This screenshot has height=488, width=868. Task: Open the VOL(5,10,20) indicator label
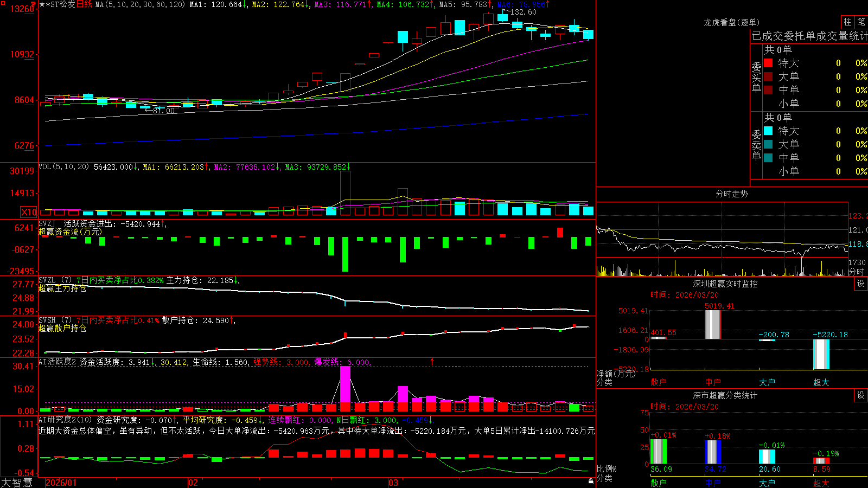click(x=63, y=167)
